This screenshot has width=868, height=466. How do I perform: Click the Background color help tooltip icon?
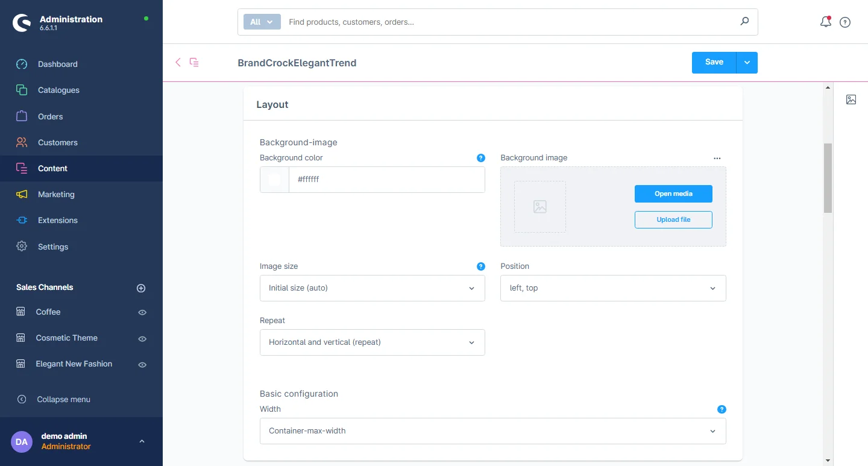480,158
